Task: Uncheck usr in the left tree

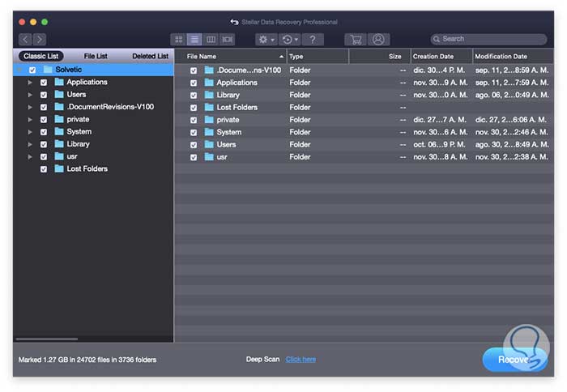Action: click(44, 156)
